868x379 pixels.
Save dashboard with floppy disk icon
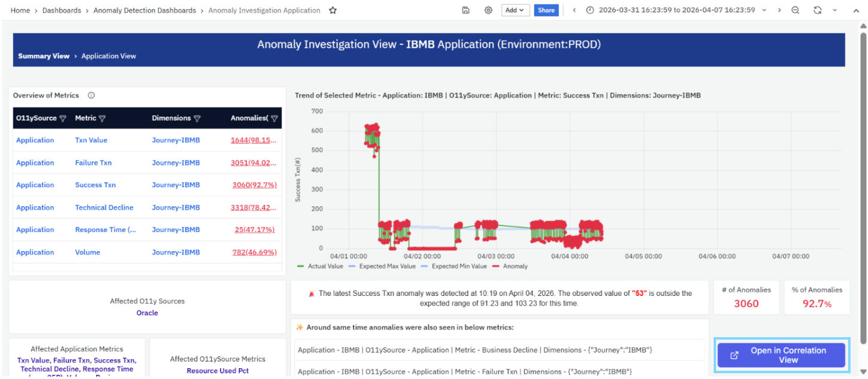466,10
